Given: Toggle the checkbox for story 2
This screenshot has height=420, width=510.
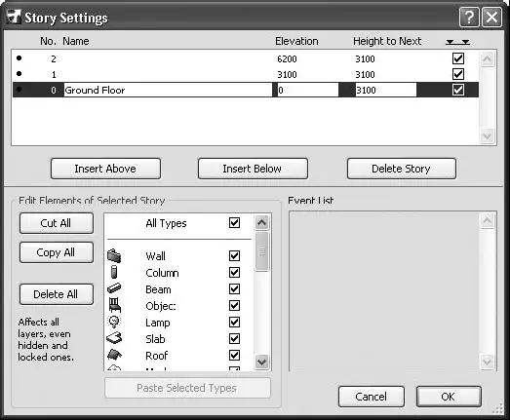Looking at the screenshot, I should pyautogui.click(x=458, y=58).
